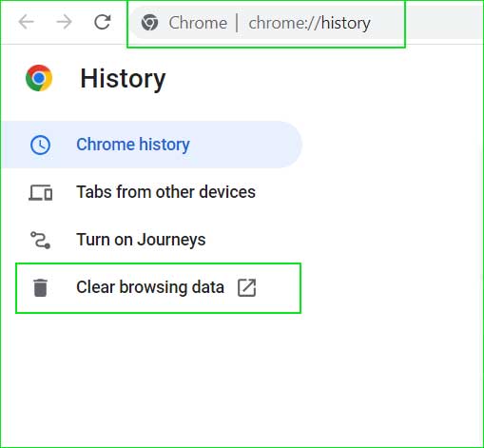484x448 pixels.
Task: Click the colorful Chrome logo beside History
Action: (x=39, y=78)
